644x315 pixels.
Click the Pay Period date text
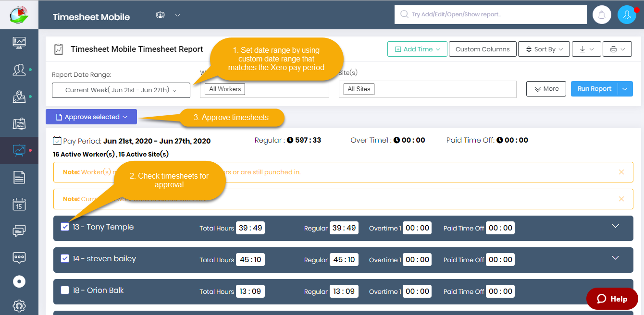coord(157,141)
